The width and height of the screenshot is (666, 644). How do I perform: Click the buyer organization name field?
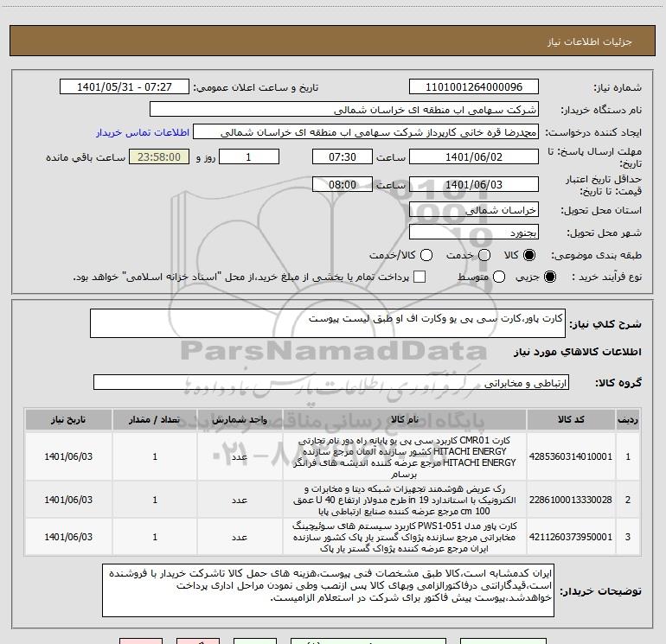pyautogui.click(x=344, y=110)
